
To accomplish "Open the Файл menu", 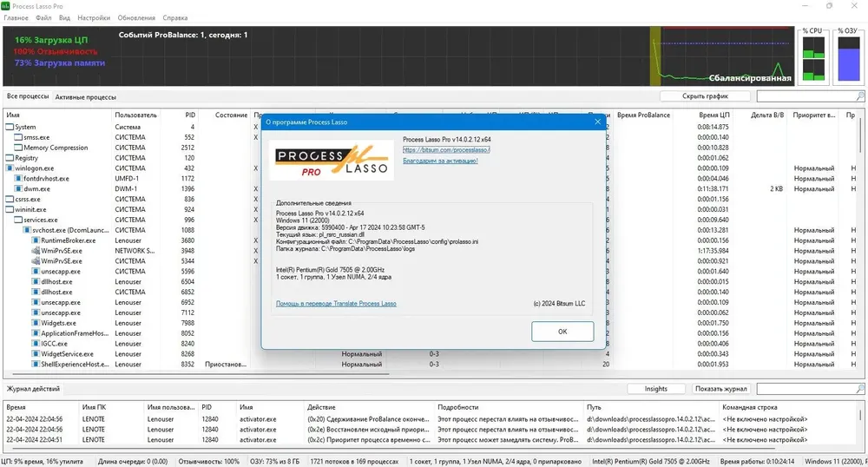I will (x=43, y=17).
